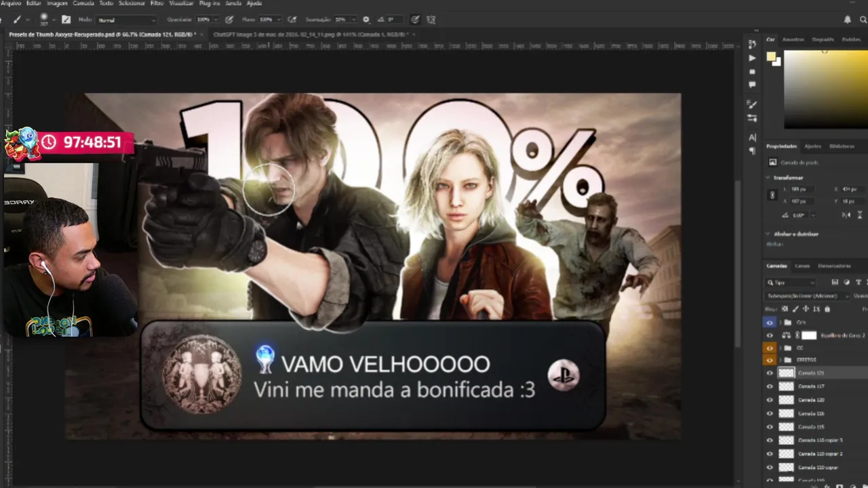Open smoothing options gear icon
The height and width of the screenshot is (488, 868).
(366, 20)
